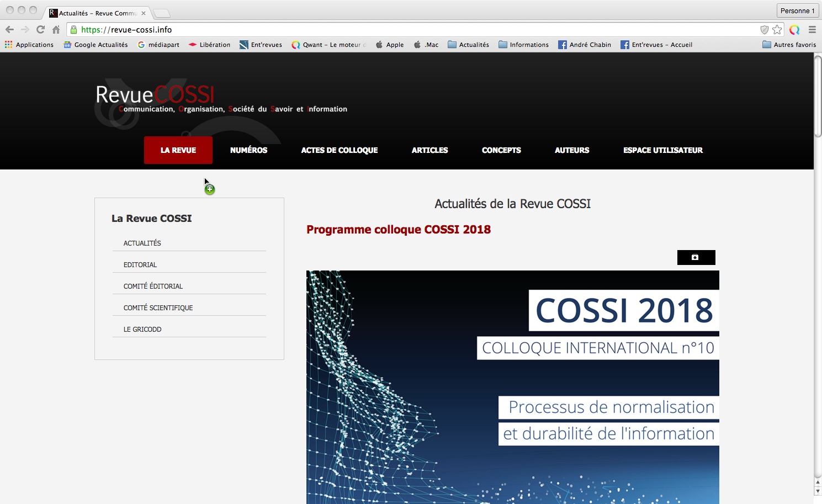Open the Chrome hamburger menu
Viewport: 822px width, 504px height.
coord(812,30)
